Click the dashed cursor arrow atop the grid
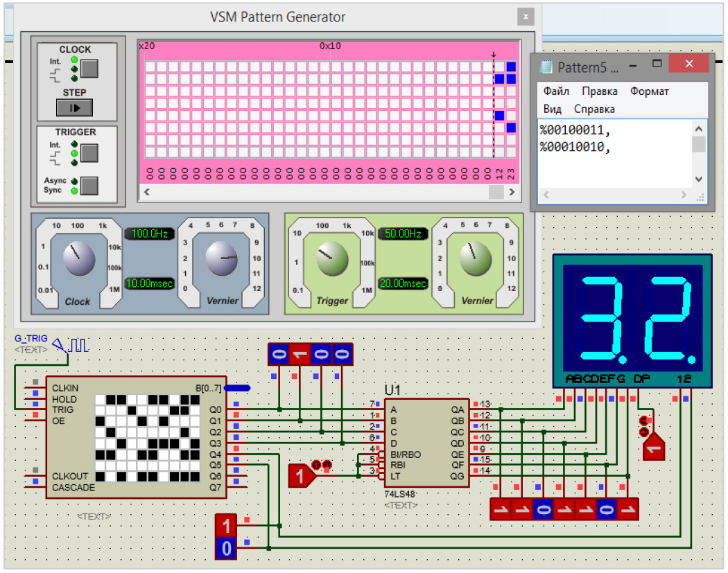 tap(494, 55)
